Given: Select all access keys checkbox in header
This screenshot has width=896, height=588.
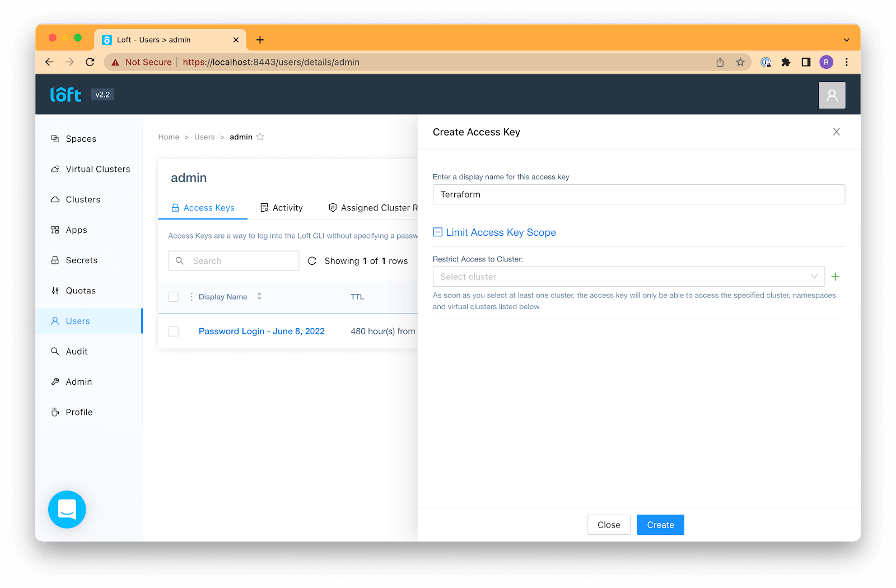Looking at the screenshot, I should [x=174, y=297].
